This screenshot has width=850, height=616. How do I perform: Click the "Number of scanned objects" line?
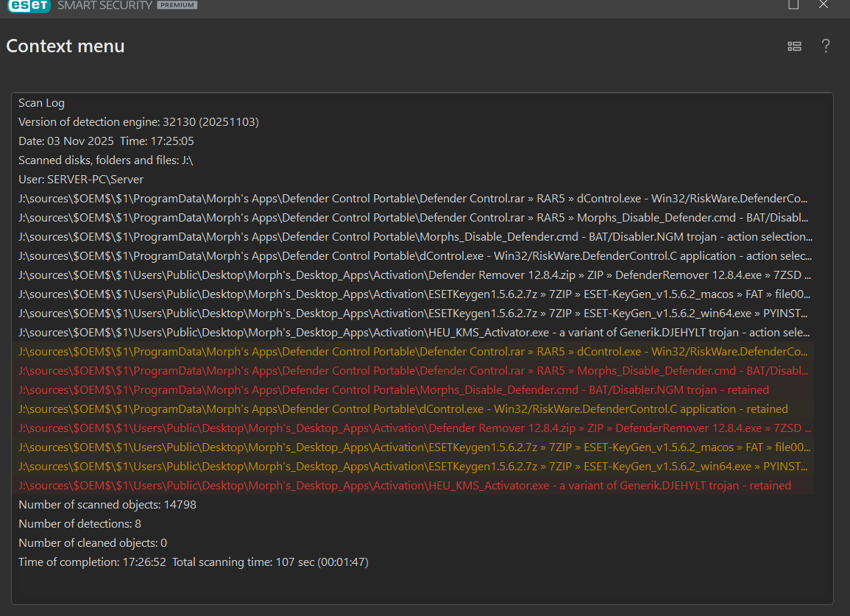[x=107, y=505]
